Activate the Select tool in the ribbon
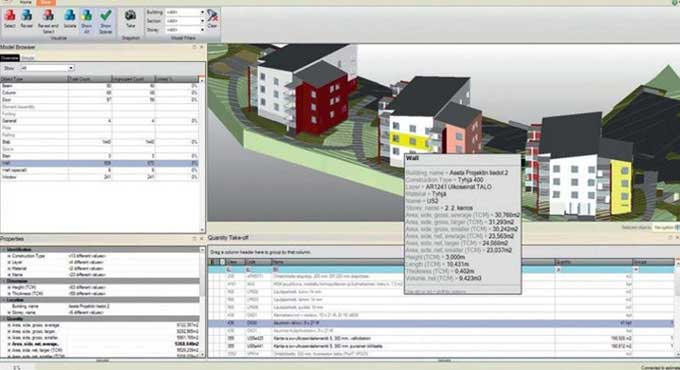Image resolution: width=680 pixels, height=370 pixels. 10,19
